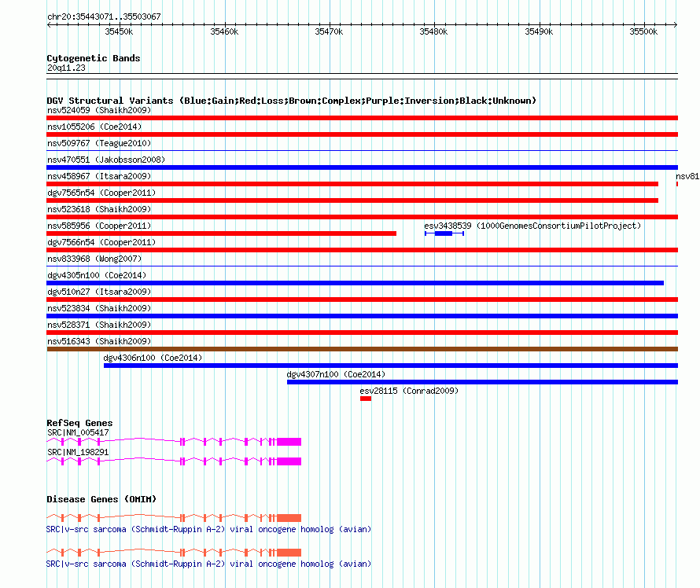Click the left arrow of the scale ruler
The image size is (700, 588).
pos(49,24)
